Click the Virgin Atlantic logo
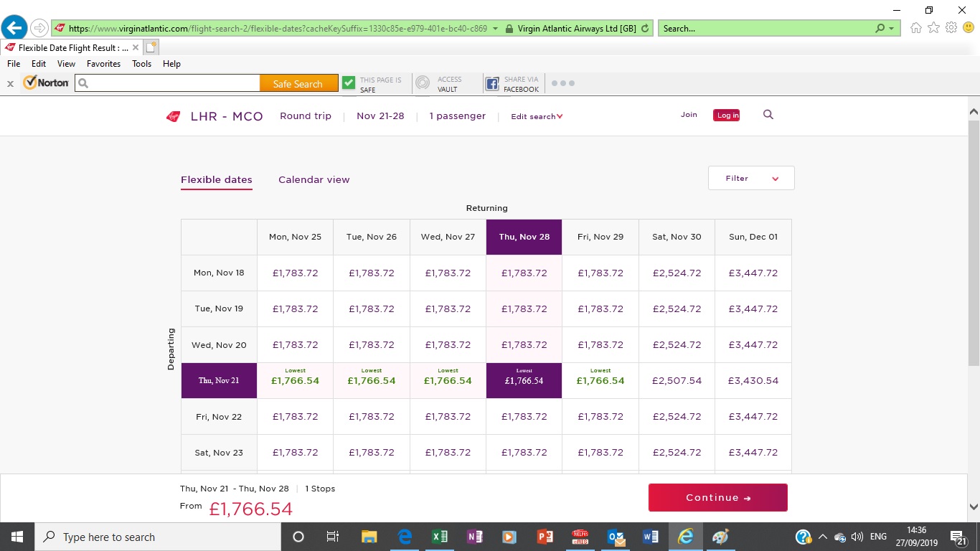This screenshot has height=551, width=980. pos(173,116)
